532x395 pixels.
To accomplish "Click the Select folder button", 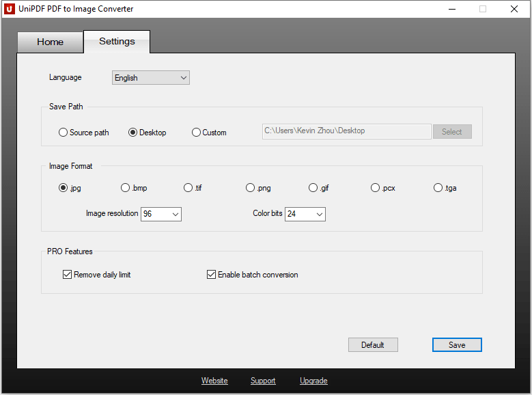I will pos(452,131).
